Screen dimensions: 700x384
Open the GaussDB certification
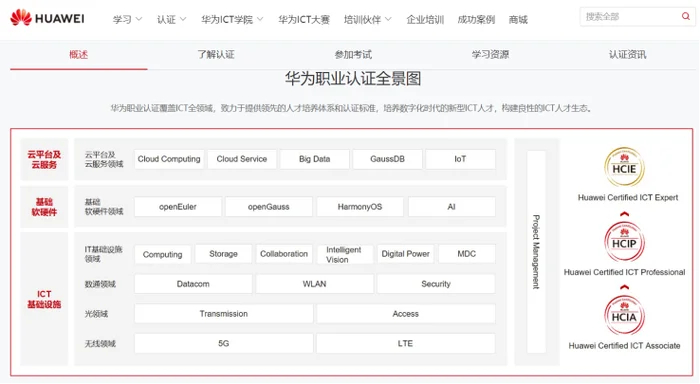(x=388, y=159)
